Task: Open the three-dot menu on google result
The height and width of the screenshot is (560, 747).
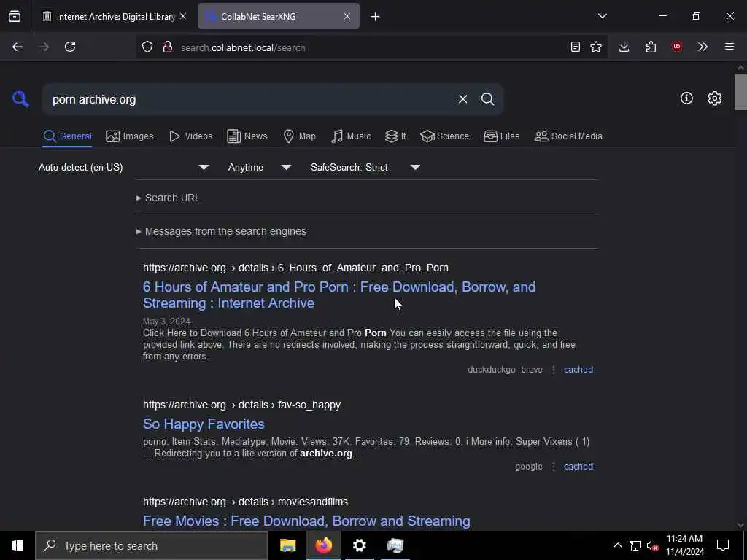Action: click(x=553, y=467)
